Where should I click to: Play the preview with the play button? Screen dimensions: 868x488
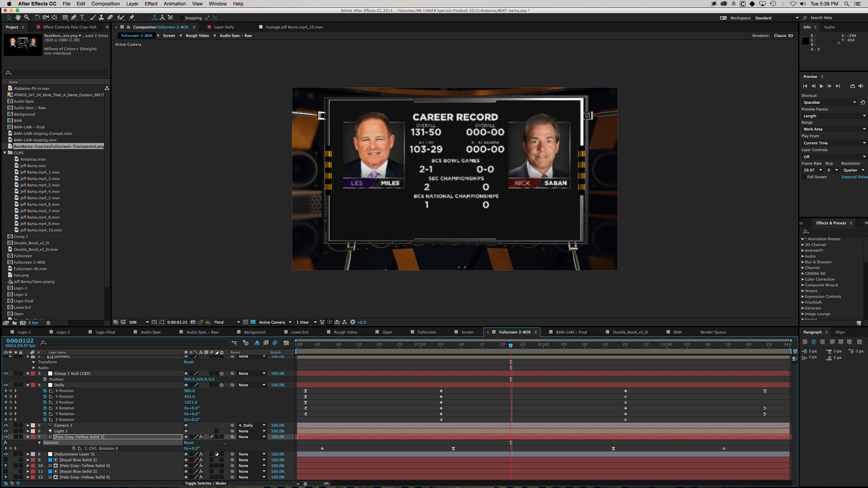pos(821,86)
